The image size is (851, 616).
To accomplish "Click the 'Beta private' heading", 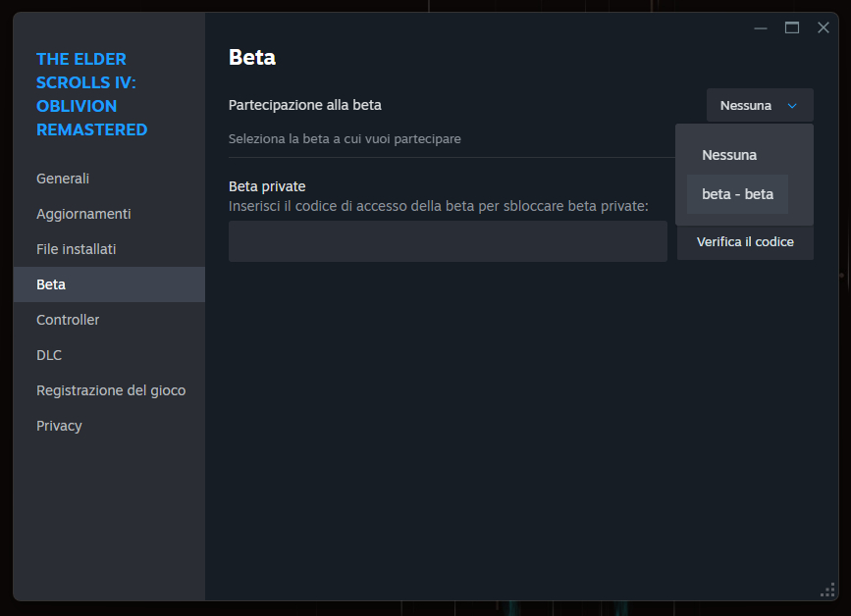I will pos(267,186).
